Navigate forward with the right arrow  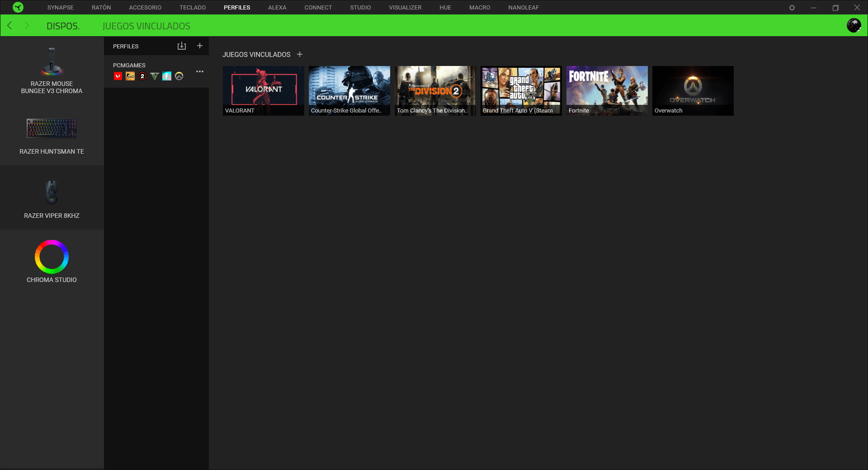(27, 25)
